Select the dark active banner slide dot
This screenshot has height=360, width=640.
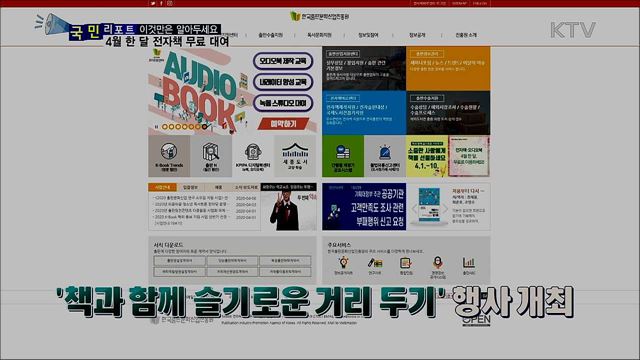click(204, 127)
